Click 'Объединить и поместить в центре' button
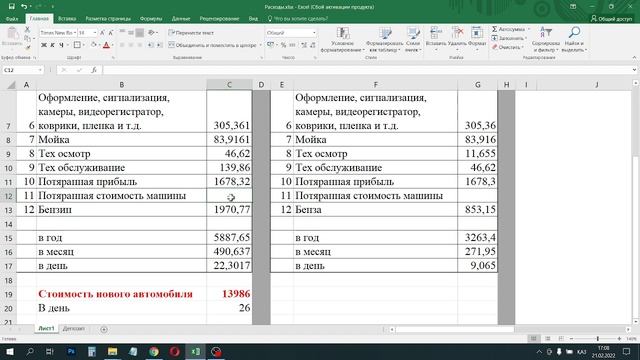This screenshot has height=360, width=640. pos(213,45)
